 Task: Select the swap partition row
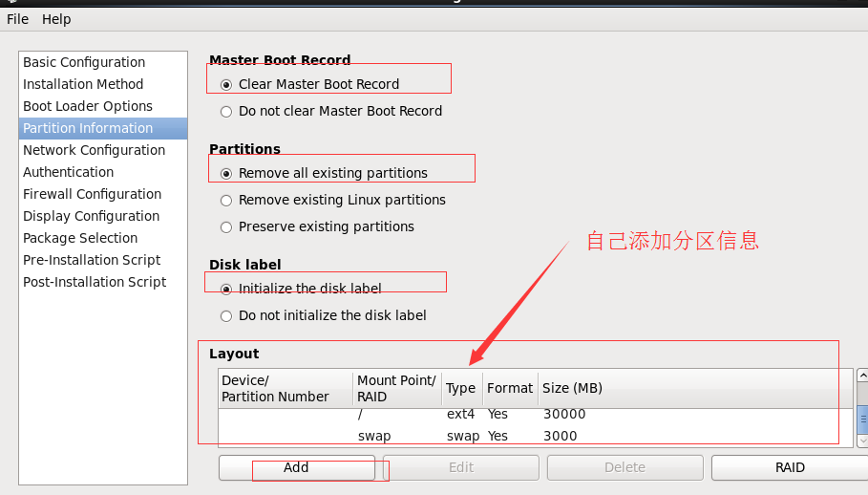click(536, 437)
